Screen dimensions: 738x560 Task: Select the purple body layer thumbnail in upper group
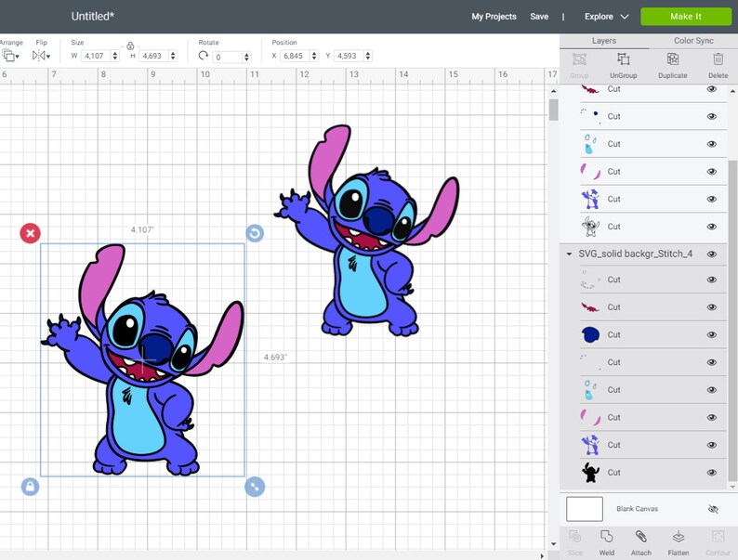590,199
